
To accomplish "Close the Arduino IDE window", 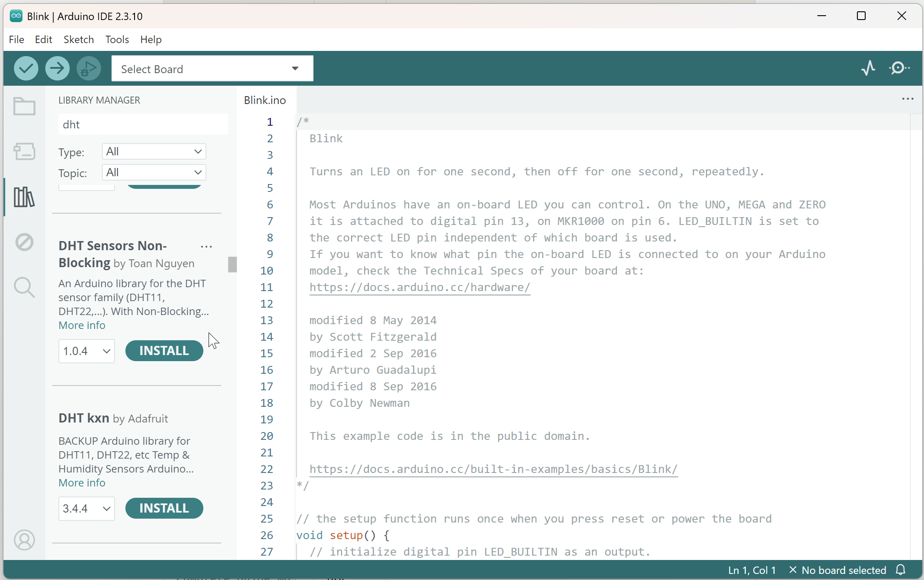I will (x=902, y=16).
